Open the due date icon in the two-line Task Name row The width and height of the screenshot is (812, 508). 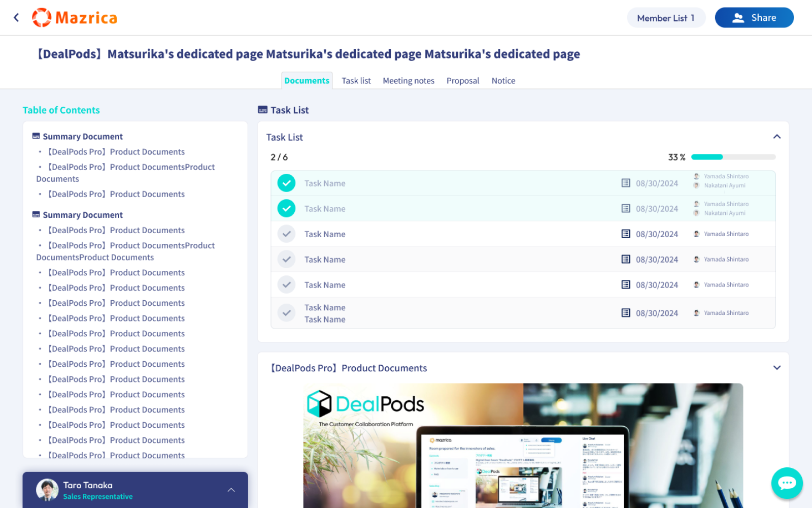point(626,313)
